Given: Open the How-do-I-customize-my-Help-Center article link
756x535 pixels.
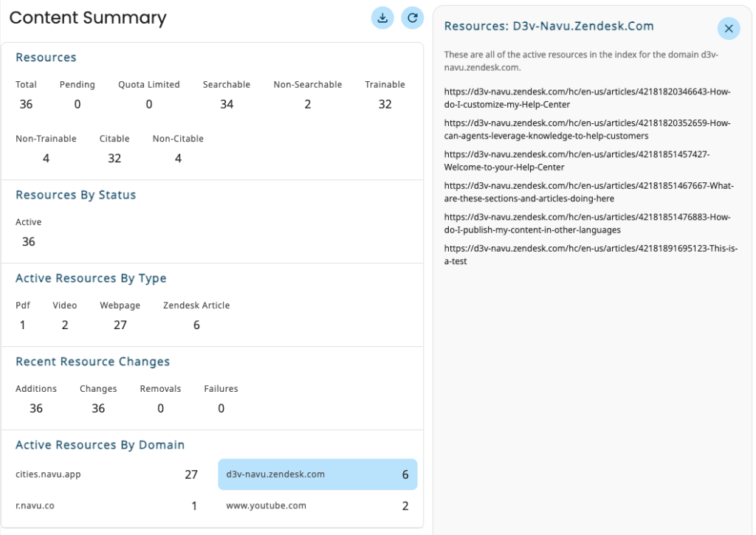Looking at the screenshot, I should (x=588, y=98).
